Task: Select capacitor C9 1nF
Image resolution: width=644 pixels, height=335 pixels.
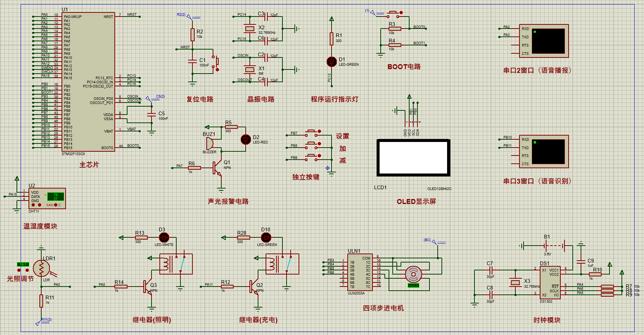Action: (x=581, y=261)
